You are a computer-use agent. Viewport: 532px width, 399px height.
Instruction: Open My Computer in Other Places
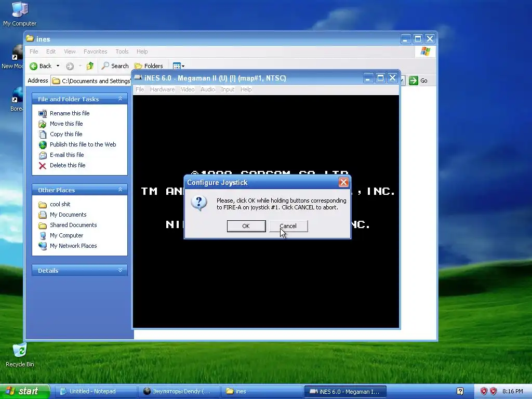coord(66,235)
